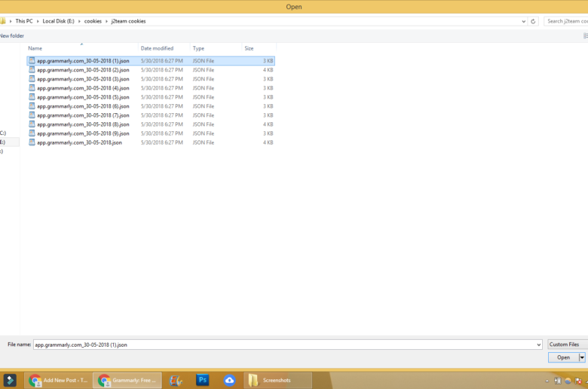The height and width of the screenshot is (389, 588).
Task: Open the cloud upload app in taskbar
Action: coord(229,380)
